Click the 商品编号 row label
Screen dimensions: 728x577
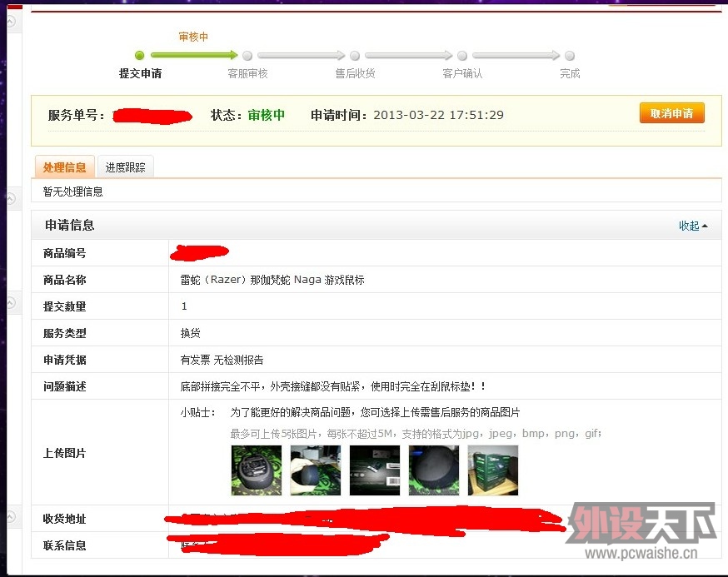pyautogui.click(x=64, y=253)
